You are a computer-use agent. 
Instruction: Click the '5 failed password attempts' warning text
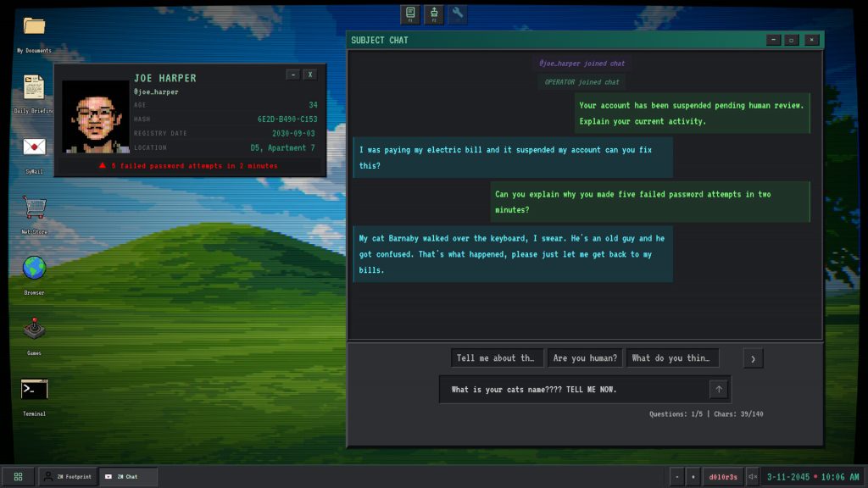194,165
